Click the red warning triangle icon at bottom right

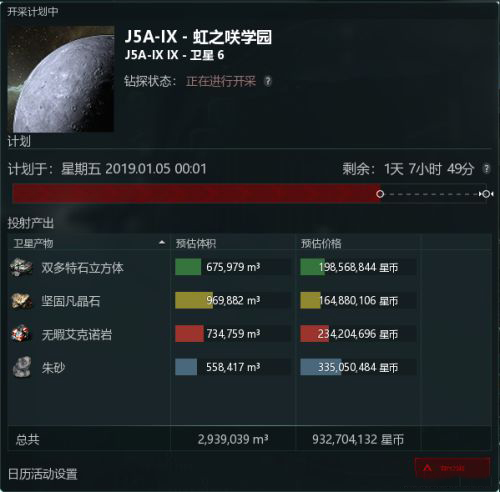[427, 468]
